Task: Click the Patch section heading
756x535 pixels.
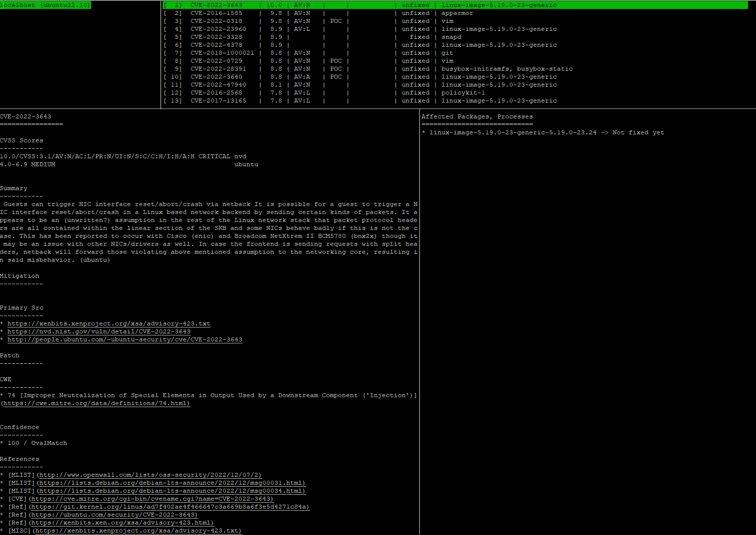Action: (x=10, y=355)
